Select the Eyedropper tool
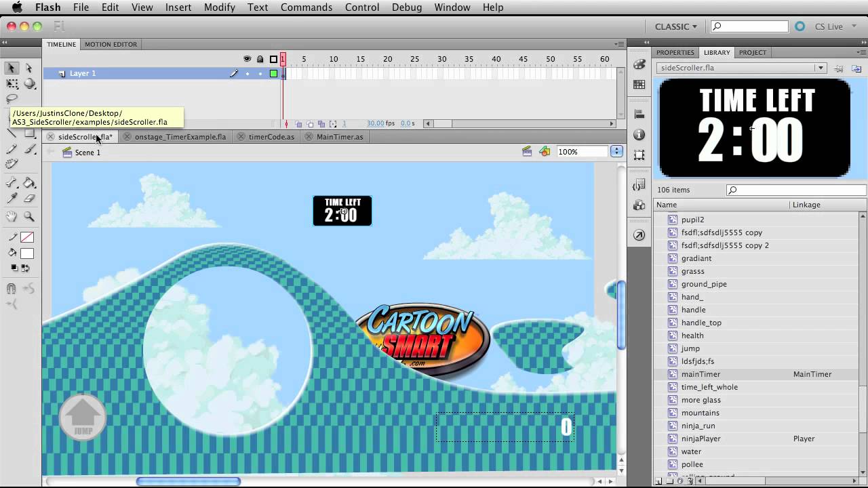The height and width of the screenshot is (488, 868). click(x=12, y=199)
